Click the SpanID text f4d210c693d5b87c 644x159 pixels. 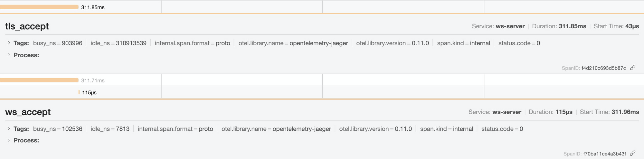(604, 68)
